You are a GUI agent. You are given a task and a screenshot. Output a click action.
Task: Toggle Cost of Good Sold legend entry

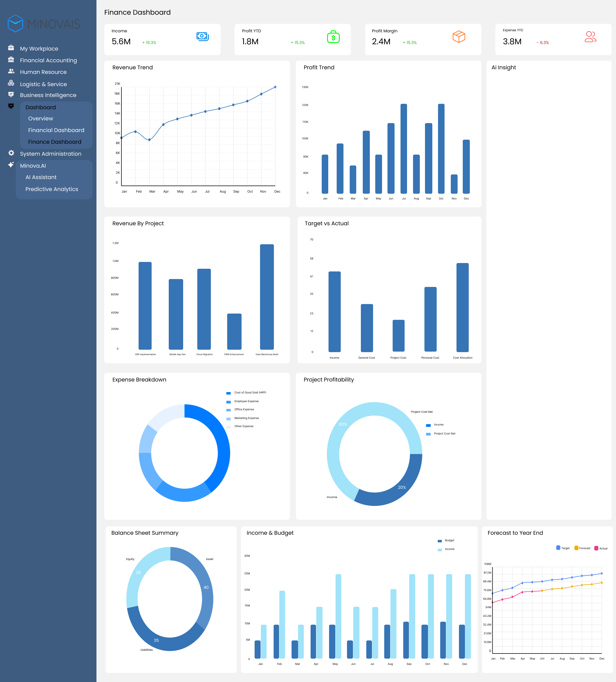click(x=246, y=393)
